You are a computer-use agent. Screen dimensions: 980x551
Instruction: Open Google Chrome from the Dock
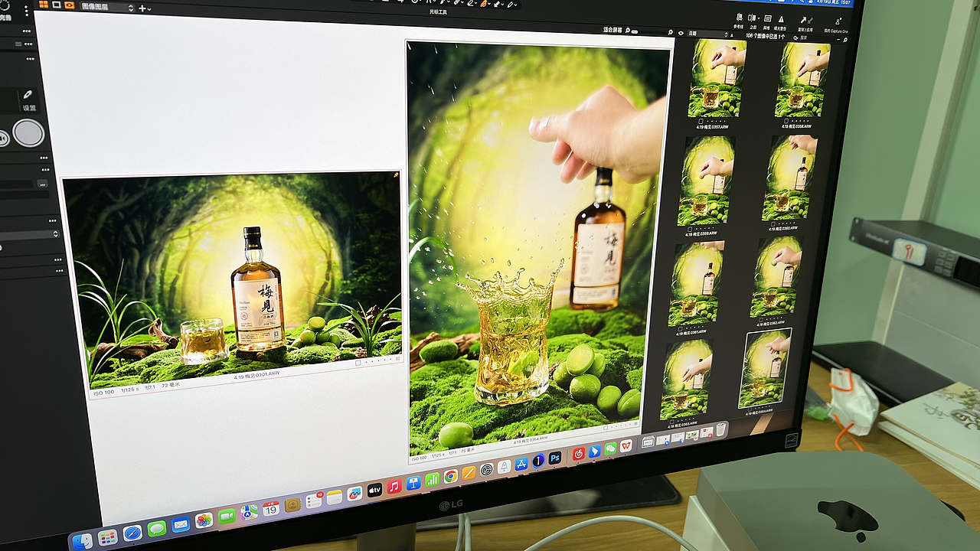coord(450,476)
